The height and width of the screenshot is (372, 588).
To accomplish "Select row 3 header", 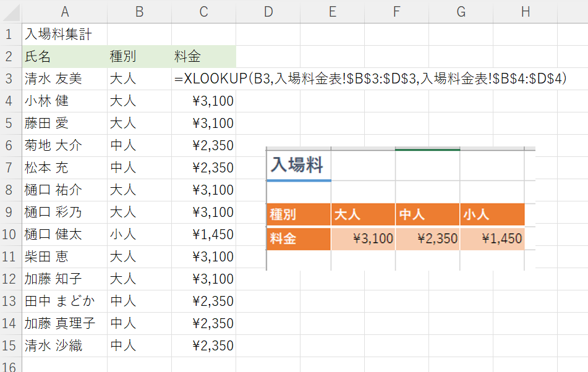I will pos(11,78).
